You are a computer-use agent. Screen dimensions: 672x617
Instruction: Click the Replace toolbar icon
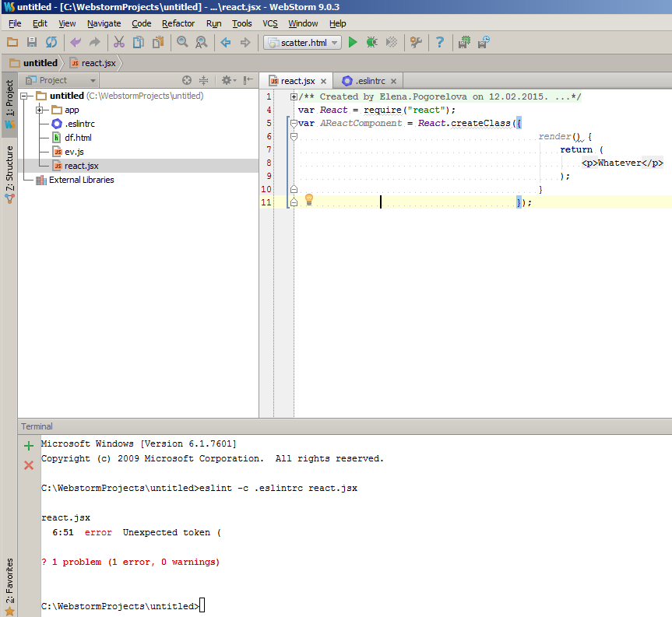point(202,42)
